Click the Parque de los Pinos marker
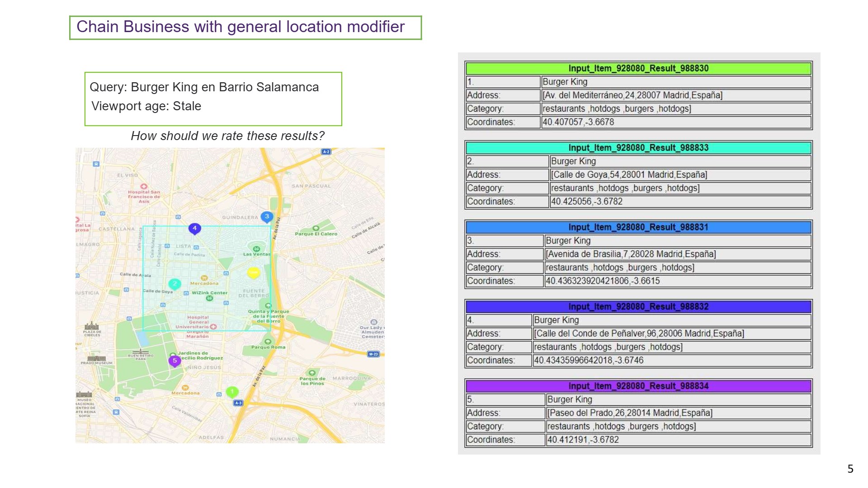Screen dimensions: 868x488 pos(312,373)
